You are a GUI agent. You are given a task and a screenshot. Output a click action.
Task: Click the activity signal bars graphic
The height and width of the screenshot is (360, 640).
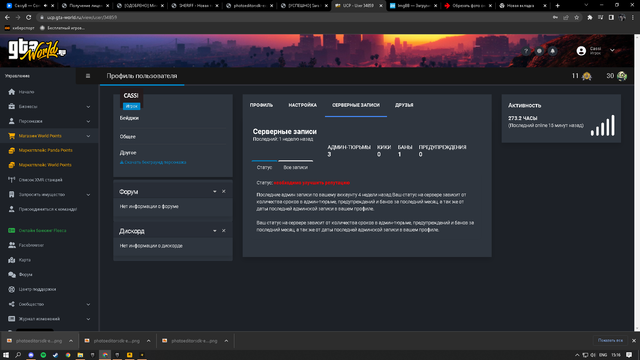[602, 125]
